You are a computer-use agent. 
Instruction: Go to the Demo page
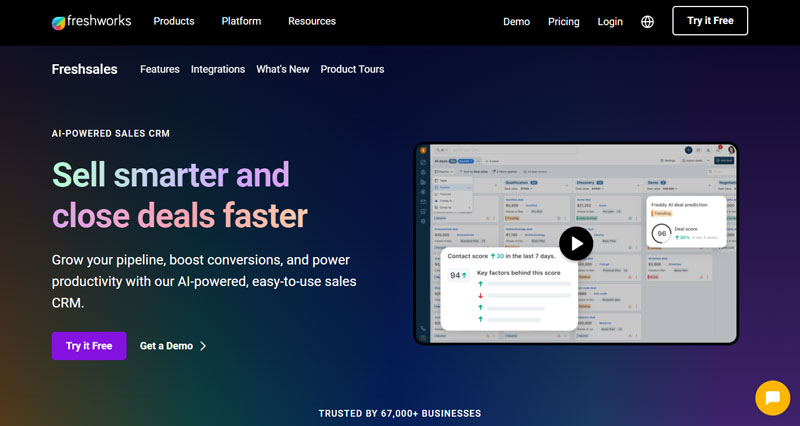tap(516, 21)
